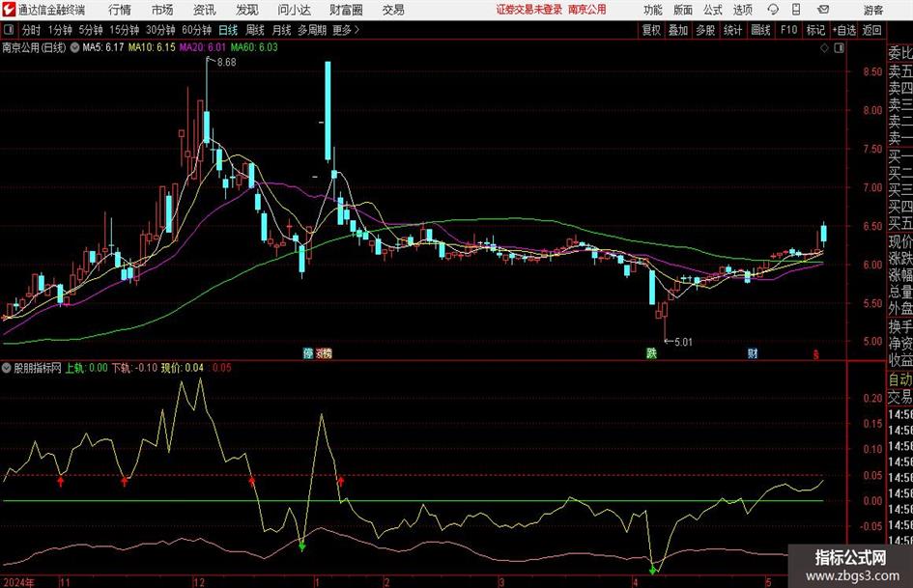
Task: Toggle the left sidebar panel icon
Action: pyautogui.click(x=9, y=30)
